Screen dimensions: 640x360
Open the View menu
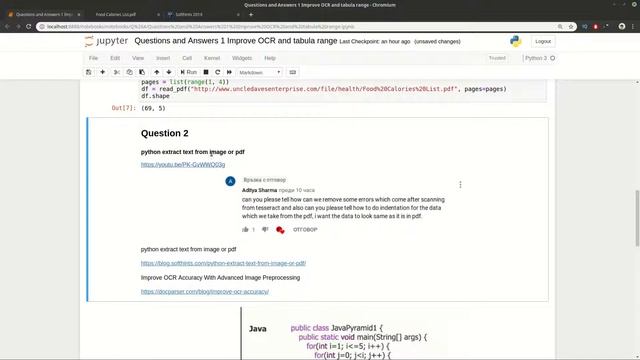138,58
